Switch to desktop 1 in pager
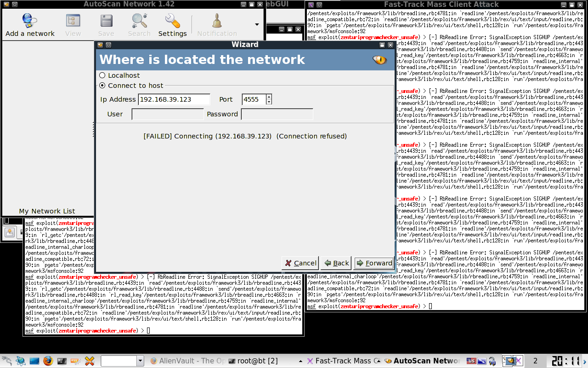Screen dimensions: 588x368 (513, 361)
